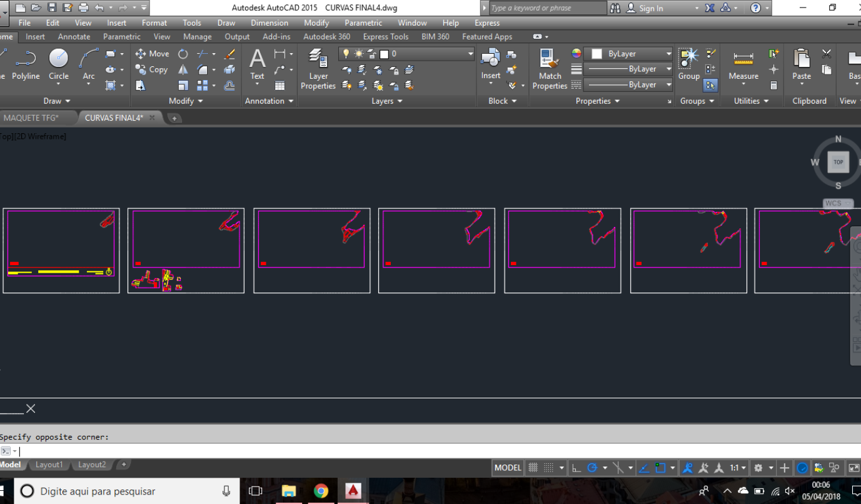This screenshot has width=861, height=504.
Task: Switch to the Annotate ribbon tab
Action: pyautogui.click(x=74, y=37)
